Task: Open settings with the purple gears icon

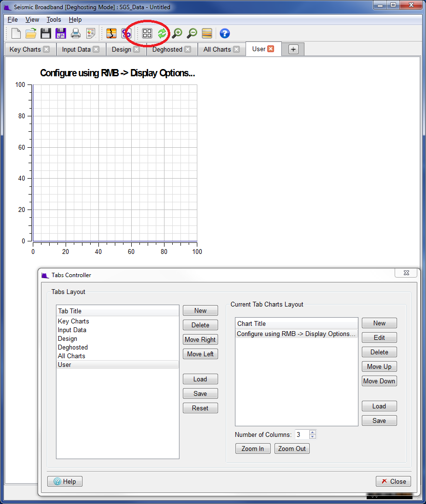Action: pyautogui.click(x=126, y=33)
